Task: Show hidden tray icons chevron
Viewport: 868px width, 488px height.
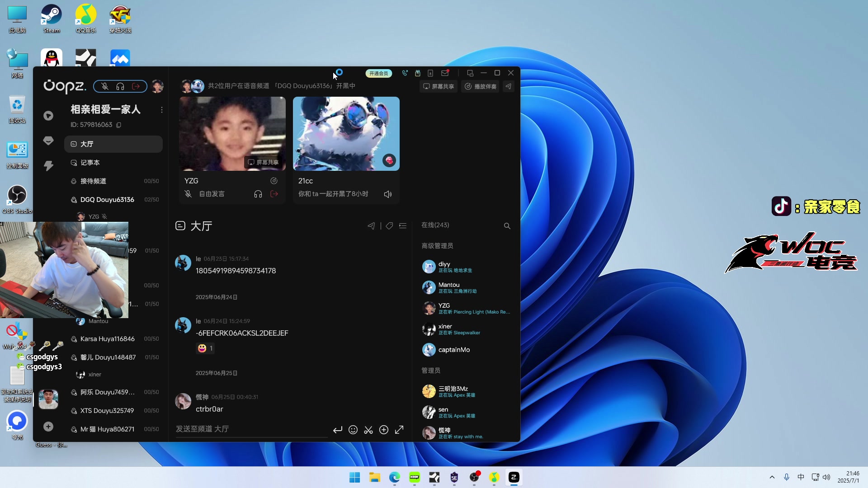Action: (772, 478)
